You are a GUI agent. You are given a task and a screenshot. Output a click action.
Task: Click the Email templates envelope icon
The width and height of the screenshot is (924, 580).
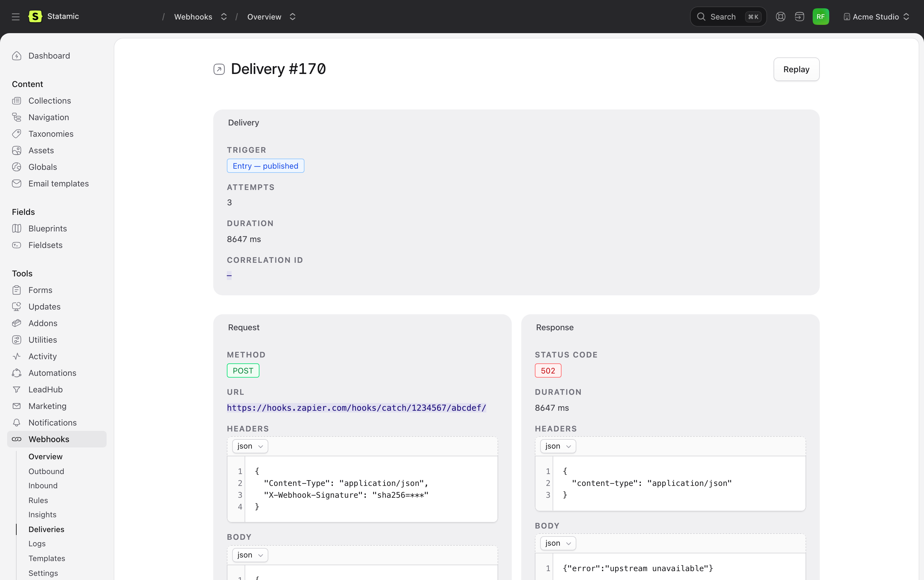[x=17, y=184]
